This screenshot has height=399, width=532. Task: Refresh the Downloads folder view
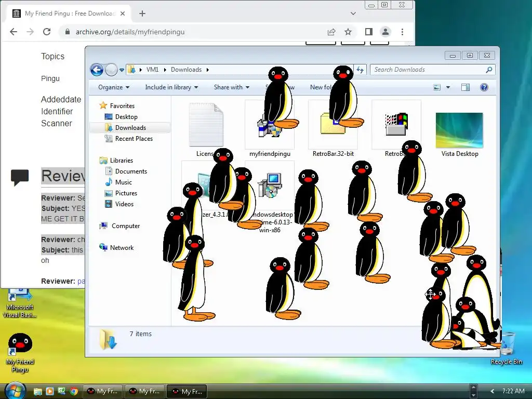(360, 70)
